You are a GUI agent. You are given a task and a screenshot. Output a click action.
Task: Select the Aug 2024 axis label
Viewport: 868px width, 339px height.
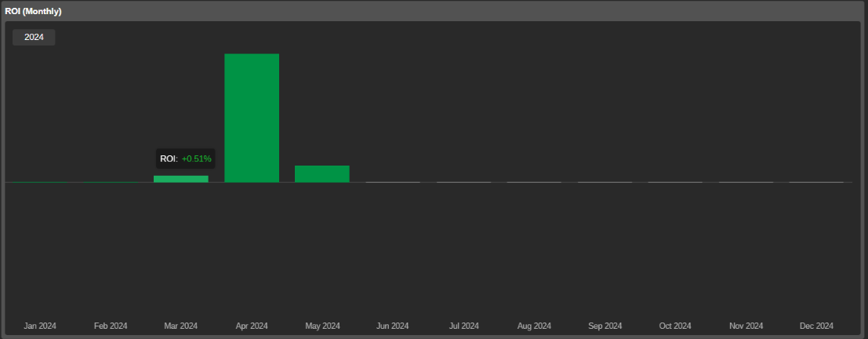534,326
